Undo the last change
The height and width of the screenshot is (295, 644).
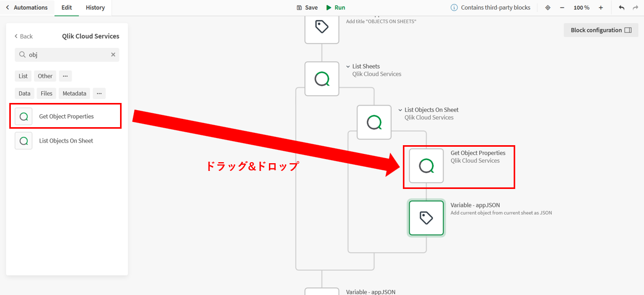coord(621,8)
